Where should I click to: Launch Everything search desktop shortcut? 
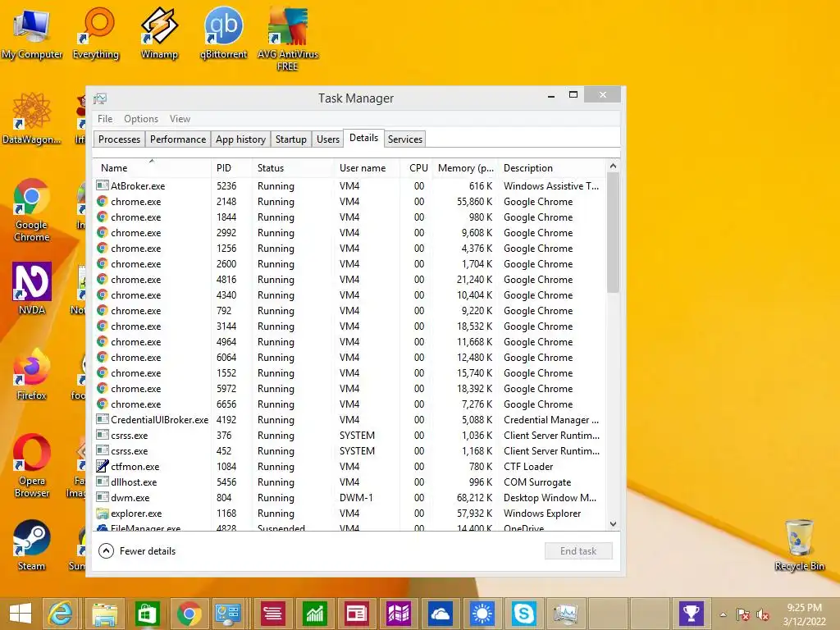pyautogui.click(x=96, y=33)
